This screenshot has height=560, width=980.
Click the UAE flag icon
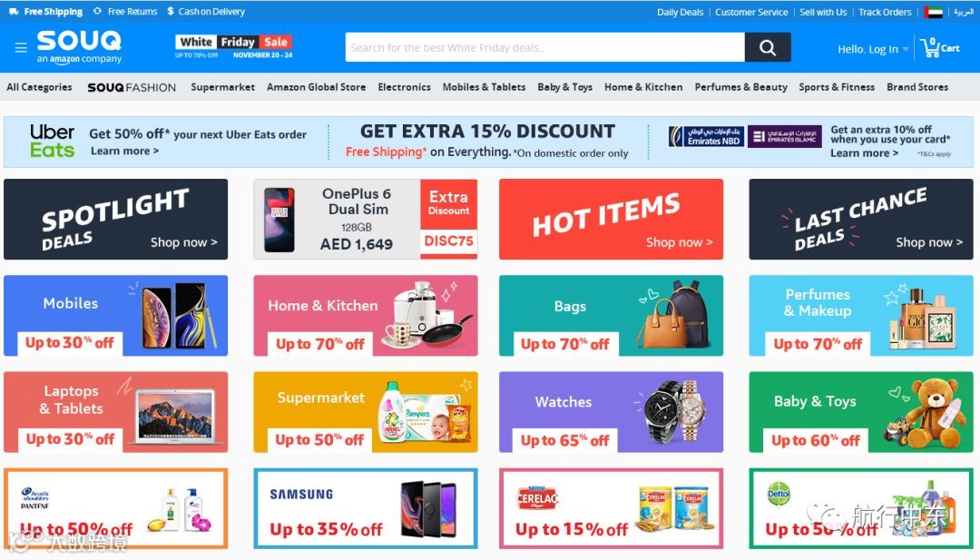click(933, 12)
